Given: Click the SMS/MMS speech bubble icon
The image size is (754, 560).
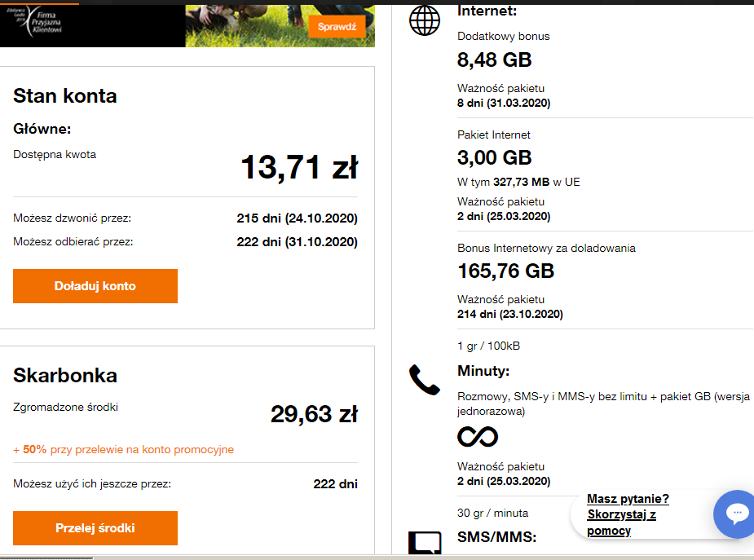Looking at the screenshot, I should point(424,544).
